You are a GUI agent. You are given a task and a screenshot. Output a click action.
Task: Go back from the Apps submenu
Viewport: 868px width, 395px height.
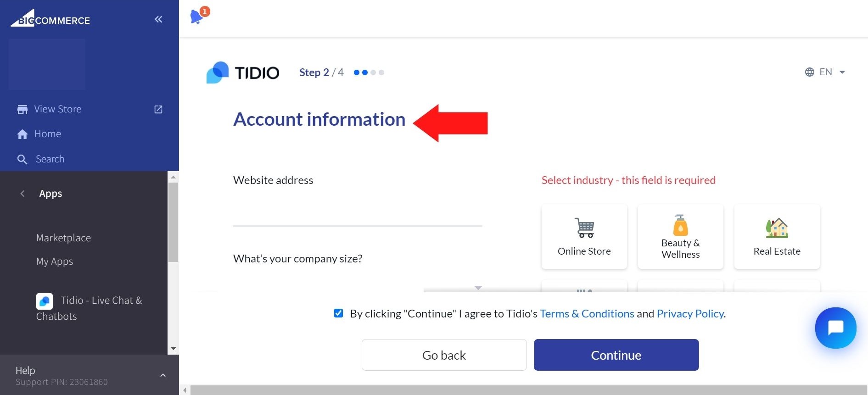[22, 194]
